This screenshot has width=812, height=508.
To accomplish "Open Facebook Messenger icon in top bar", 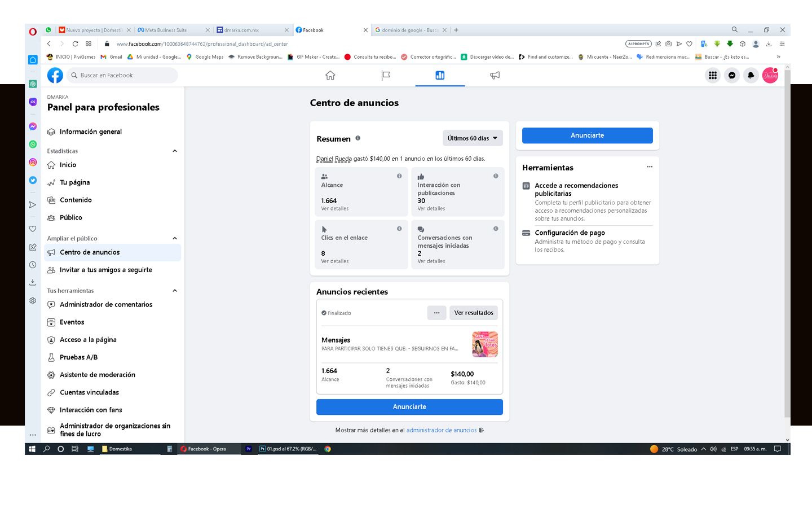I will (x=731, y=75).
